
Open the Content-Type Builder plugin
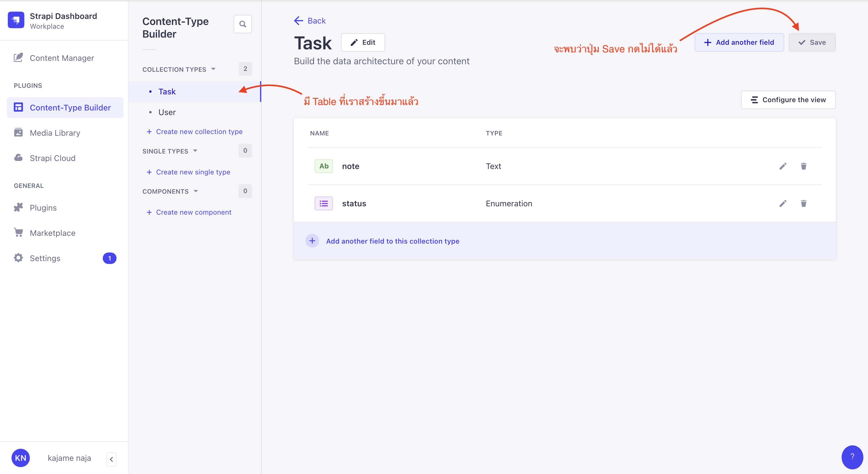pos(65,108)
